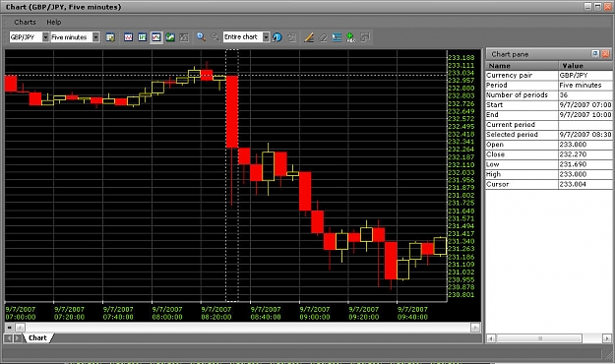
Task: Click the 9/7/2007 07:00:00 time axis label
Action: click(x=21, y=313)
